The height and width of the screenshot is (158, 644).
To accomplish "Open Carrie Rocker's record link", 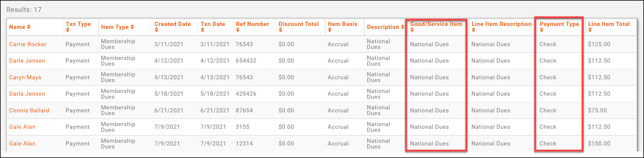I will (28, 44).
